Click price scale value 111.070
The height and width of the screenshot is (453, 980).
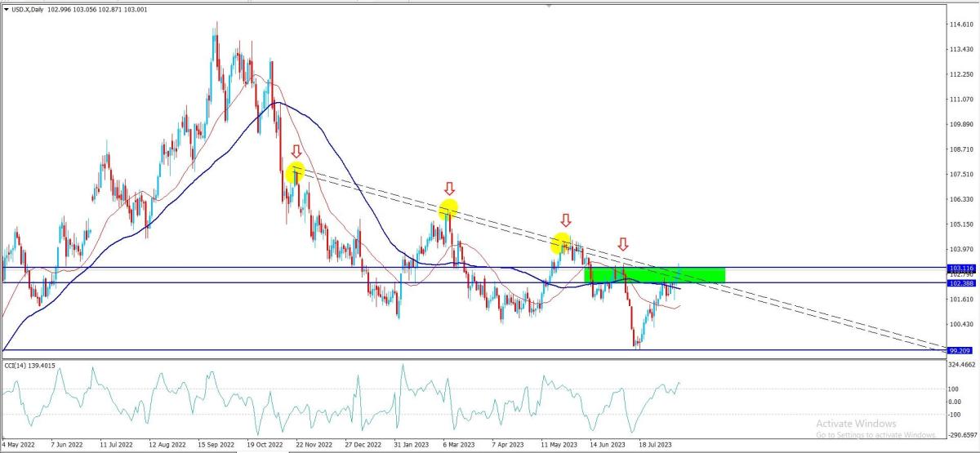[960, 100]
